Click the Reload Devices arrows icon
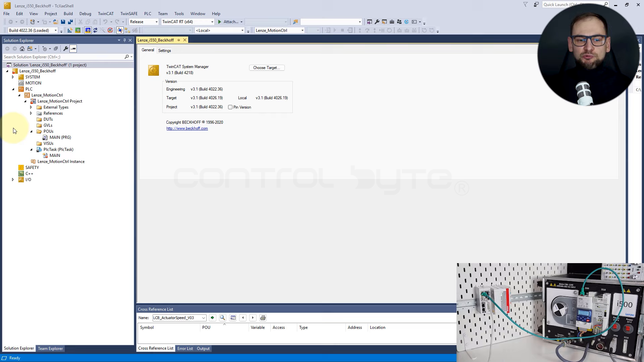Screen dimensions: 644x362 (95, 31)
